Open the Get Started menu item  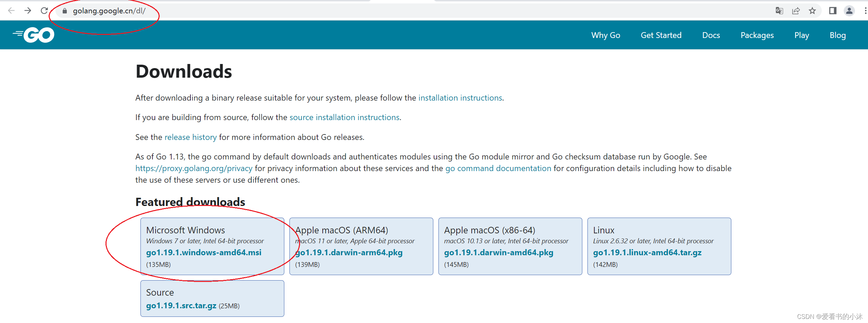pyautogui.click(x=661, y=35)
